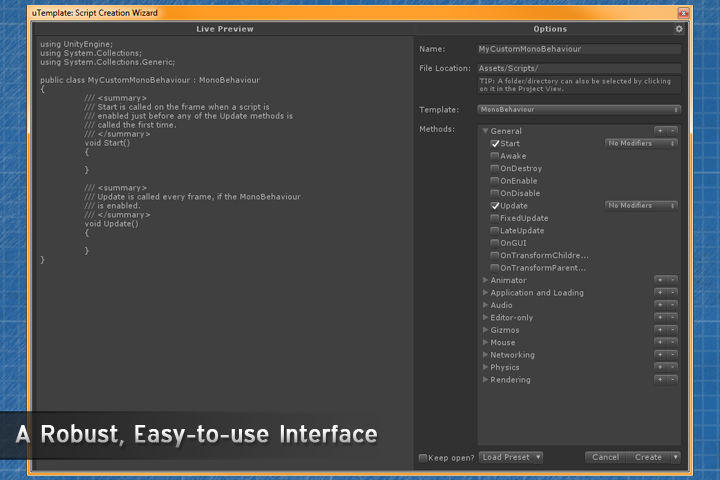
Task: Click the plus button for Rendering methods
Action: [x=660, y=380]
